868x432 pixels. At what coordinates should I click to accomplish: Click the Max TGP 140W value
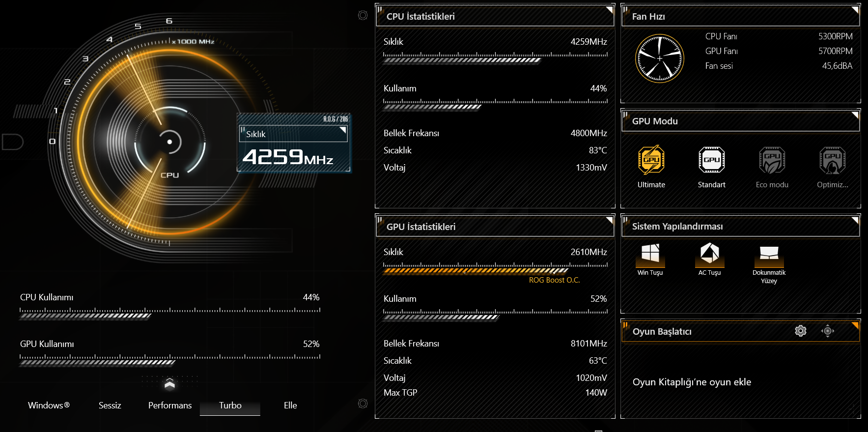click(596, 393)
